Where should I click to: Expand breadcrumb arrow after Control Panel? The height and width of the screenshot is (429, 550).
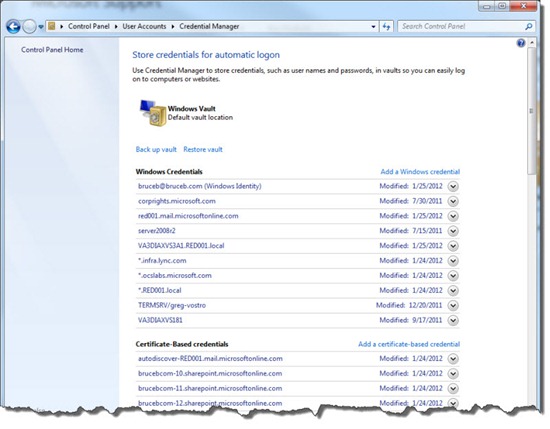pyautogui.click(x=116, y=27)
